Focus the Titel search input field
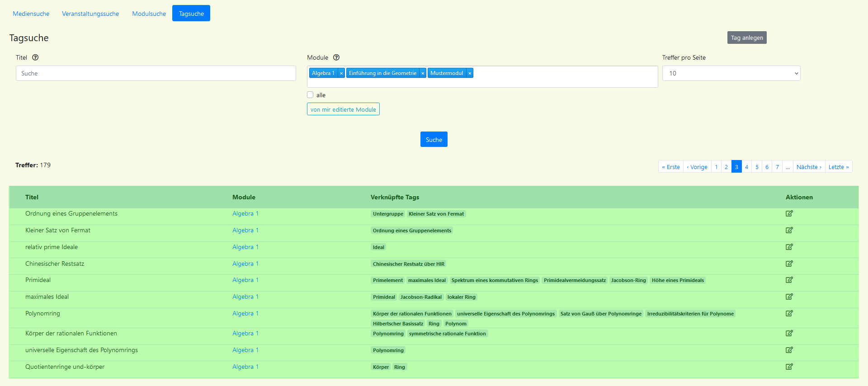This screenshot has height=386, width=868. [x=156, y=73]
